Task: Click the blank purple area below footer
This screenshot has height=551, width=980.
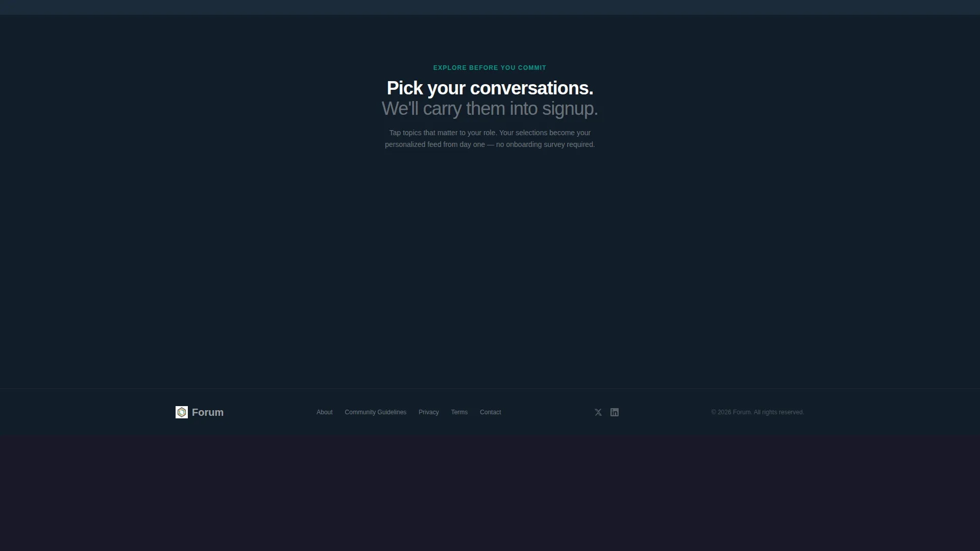Action: [490, 493]
